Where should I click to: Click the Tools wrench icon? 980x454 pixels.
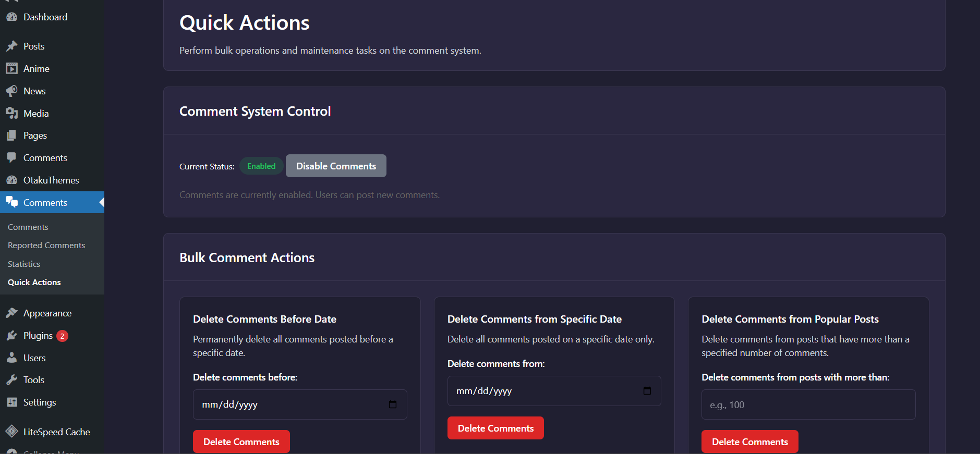[x=11, y=380]
